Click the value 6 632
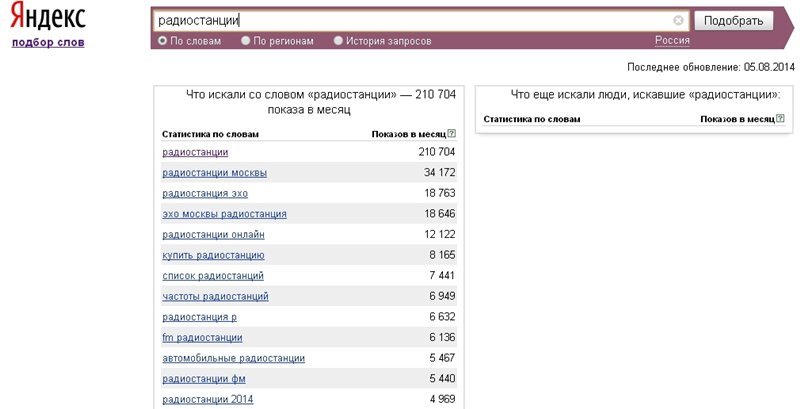 coord(442,317)
